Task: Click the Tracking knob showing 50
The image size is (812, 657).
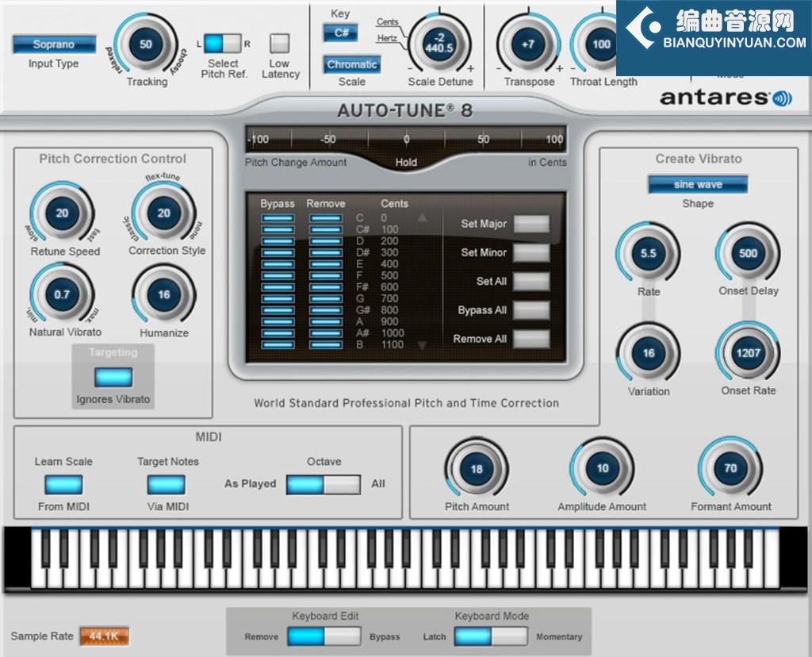Action: click(146, 44)
